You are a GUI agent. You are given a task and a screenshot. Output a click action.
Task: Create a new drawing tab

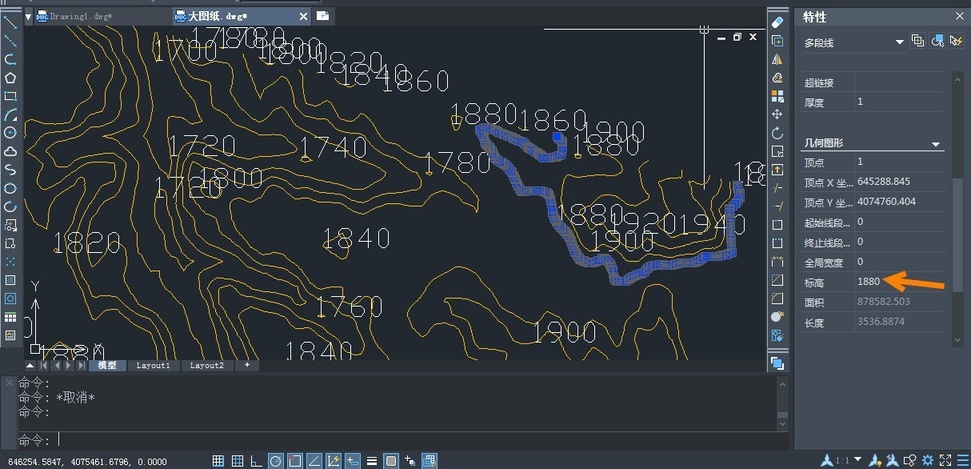pos(323,16)
